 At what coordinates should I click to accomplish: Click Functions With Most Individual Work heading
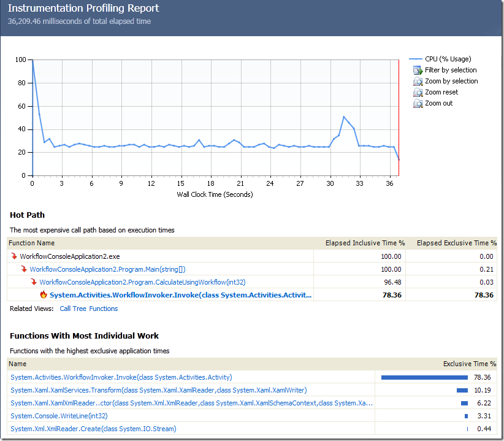click(84, 336)
